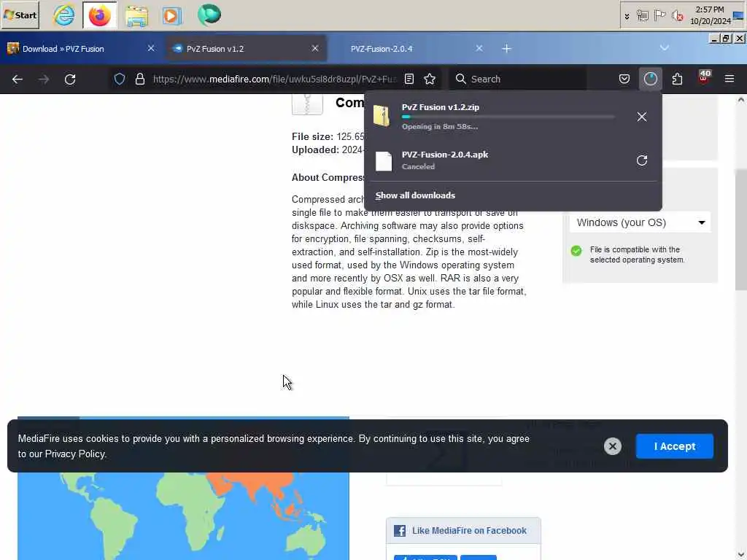The image size is (747, 560).
Task: Launch Internet Explorer from the taskbar
Action: 64,15
